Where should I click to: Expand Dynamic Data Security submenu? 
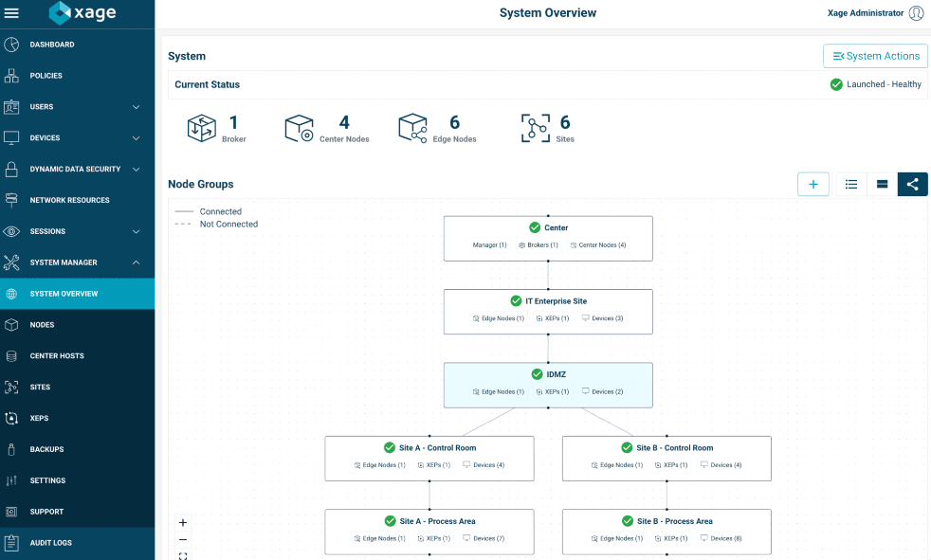pyautogui.click(x=136, y=170)
